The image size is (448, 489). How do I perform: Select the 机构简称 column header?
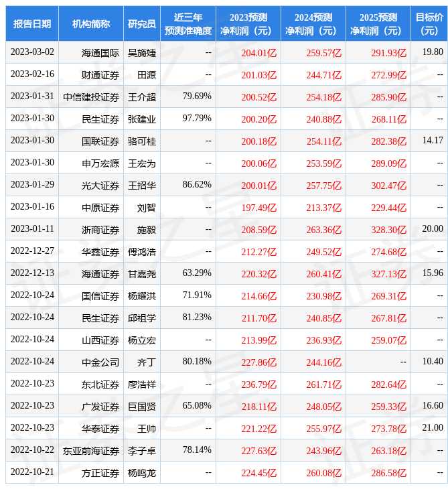pos(91,24)
